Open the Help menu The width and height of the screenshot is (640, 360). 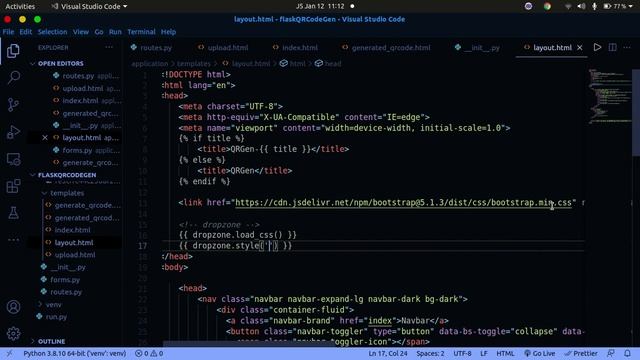pyautogui.click(x=168, y=32)
